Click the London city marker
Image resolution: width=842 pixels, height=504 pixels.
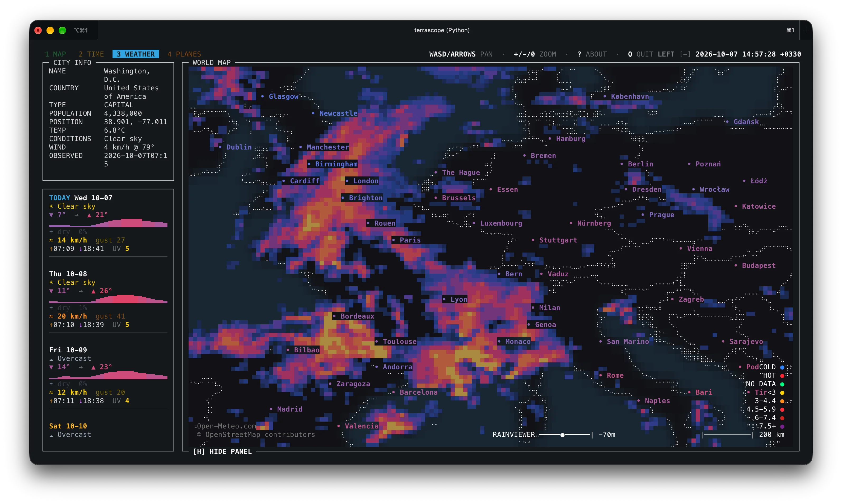coord(362,181)
